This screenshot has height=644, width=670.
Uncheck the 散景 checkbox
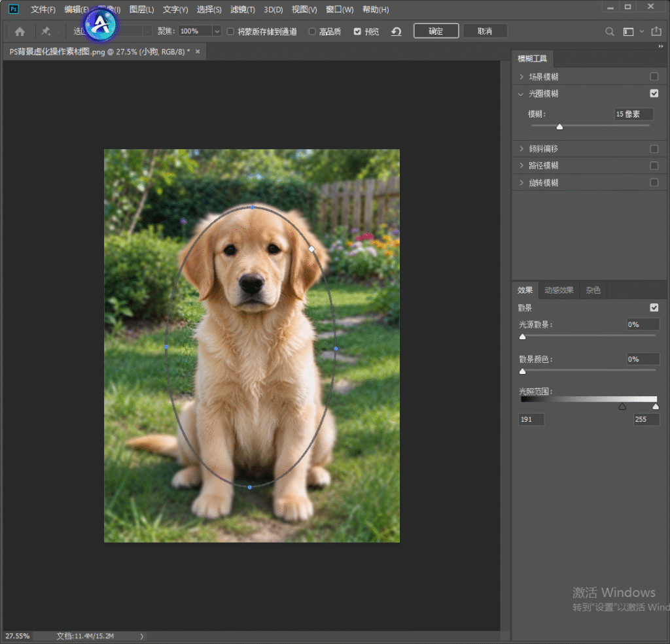(x=654, y=307)
